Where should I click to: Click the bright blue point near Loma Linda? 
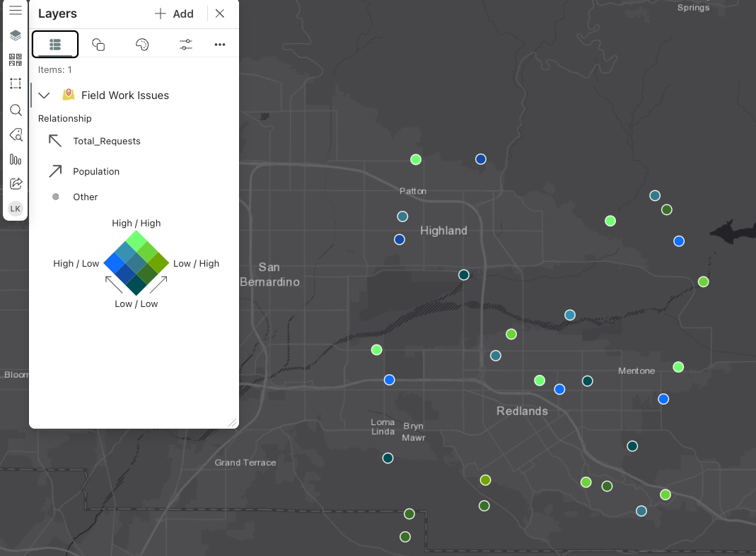click(x=390, y=380)
